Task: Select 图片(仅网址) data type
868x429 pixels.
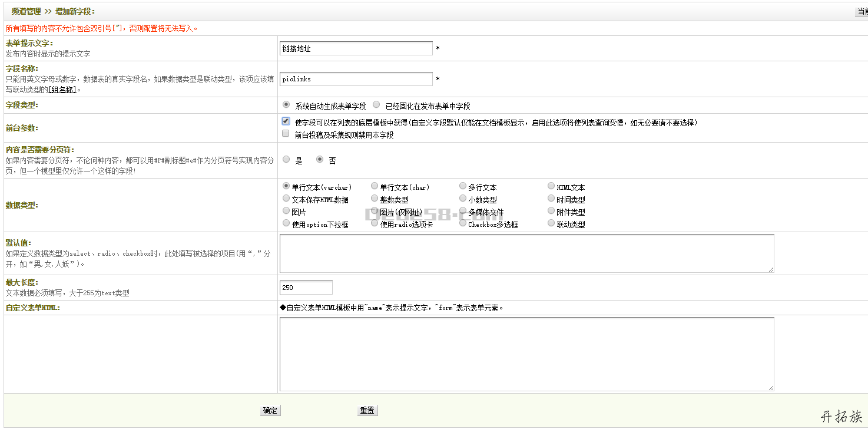Action: 375,211
